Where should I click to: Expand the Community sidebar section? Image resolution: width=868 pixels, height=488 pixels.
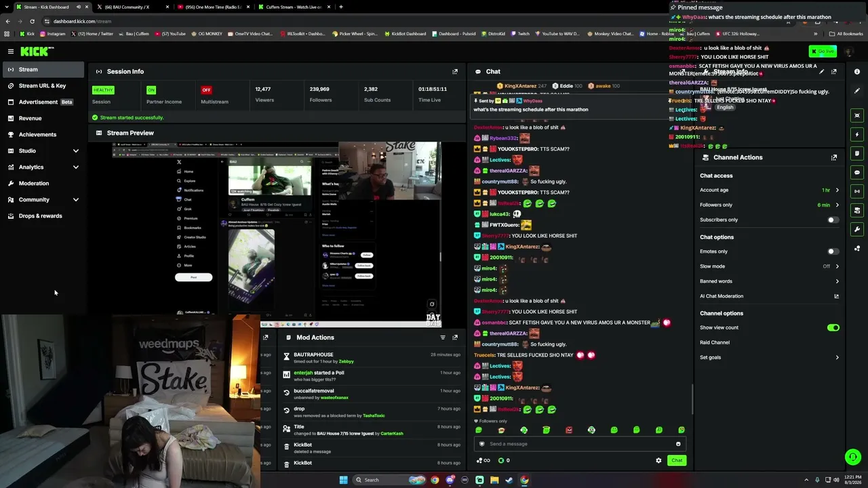pyautogui.click(x=76, y=199)
